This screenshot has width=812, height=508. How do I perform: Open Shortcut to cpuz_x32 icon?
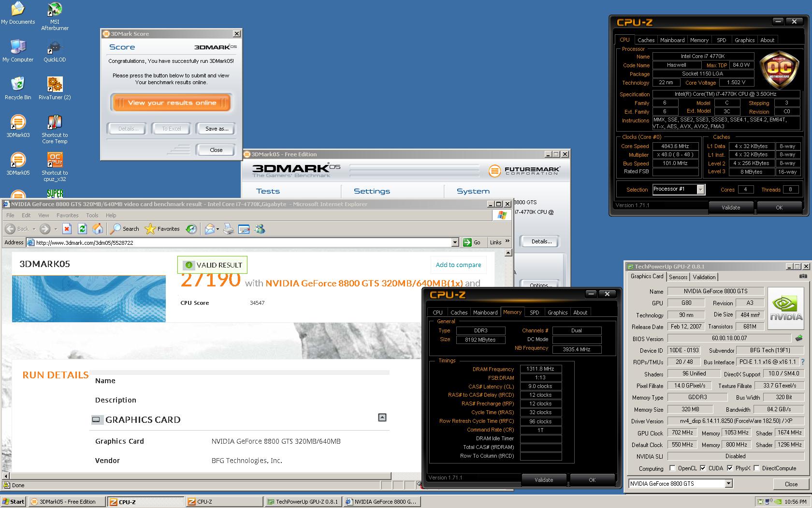click(x=55, y=167)
